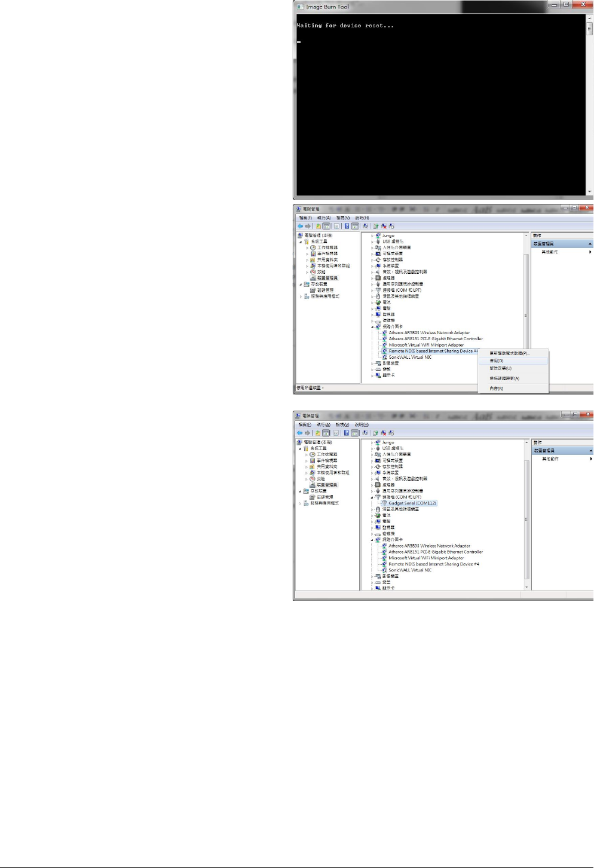This screenshot has height=868, width=594.
Task: Open 執行(A) menu in Gadget Serial window
Action: 324,425
